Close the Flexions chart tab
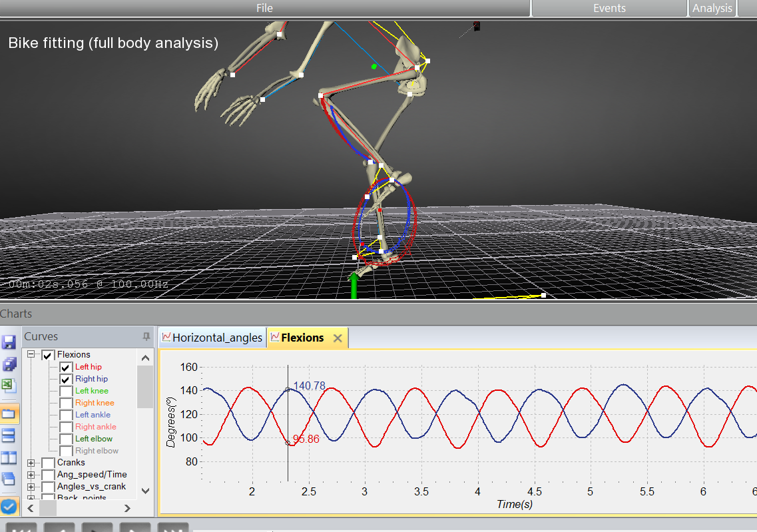The width and height of the screenshot is (757, 532). (338, 338)
